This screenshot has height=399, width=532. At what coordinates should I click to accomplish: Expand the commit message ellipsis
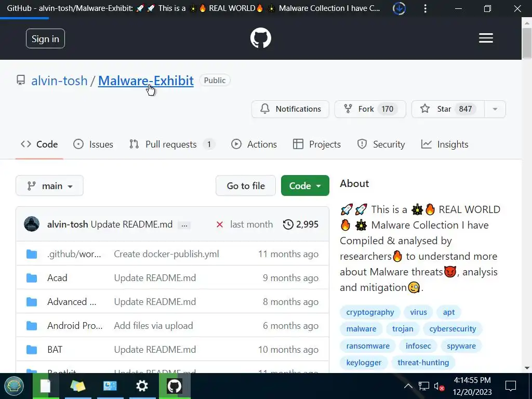184,225
